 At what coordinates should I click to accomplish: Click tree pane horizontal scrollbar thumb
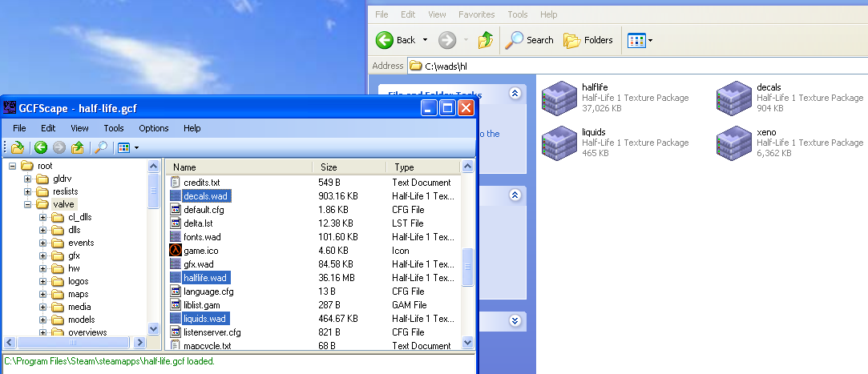tap(72, 343)
